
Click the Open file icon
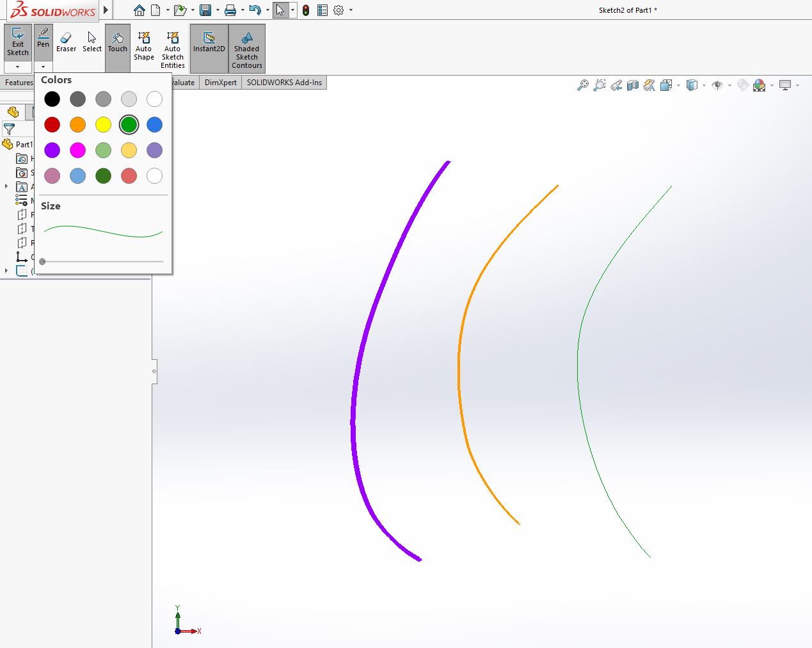tap(180, 10)
